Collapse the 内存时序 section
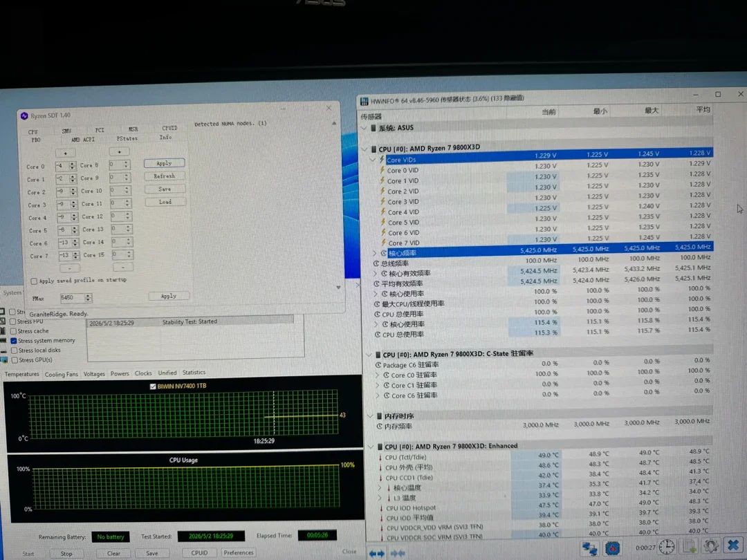Screen dimensions: 747x560 click(369, 416)
